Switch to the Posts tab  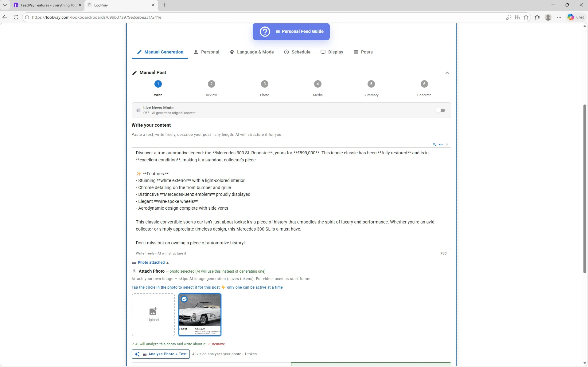click(363, 52)
